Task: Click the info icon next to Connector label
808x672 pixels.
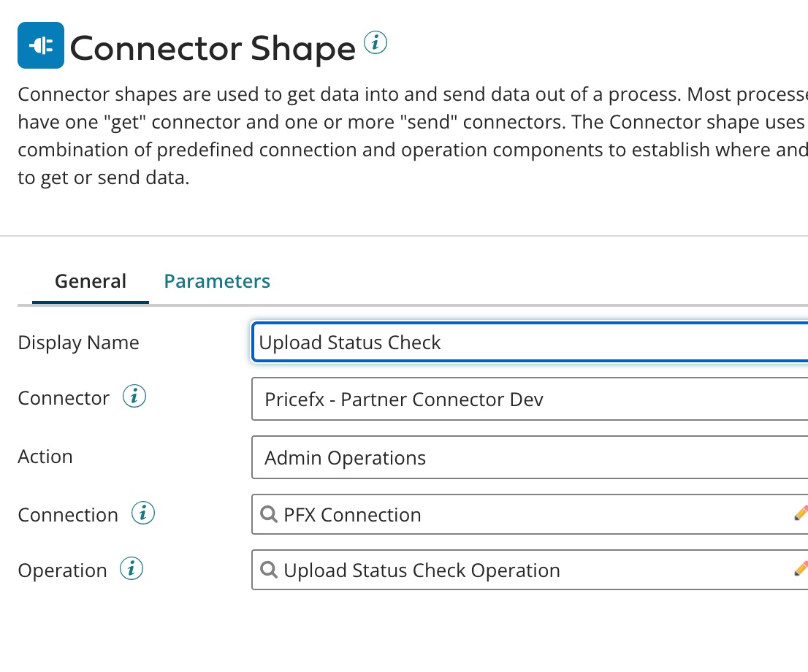Action: 134,397
